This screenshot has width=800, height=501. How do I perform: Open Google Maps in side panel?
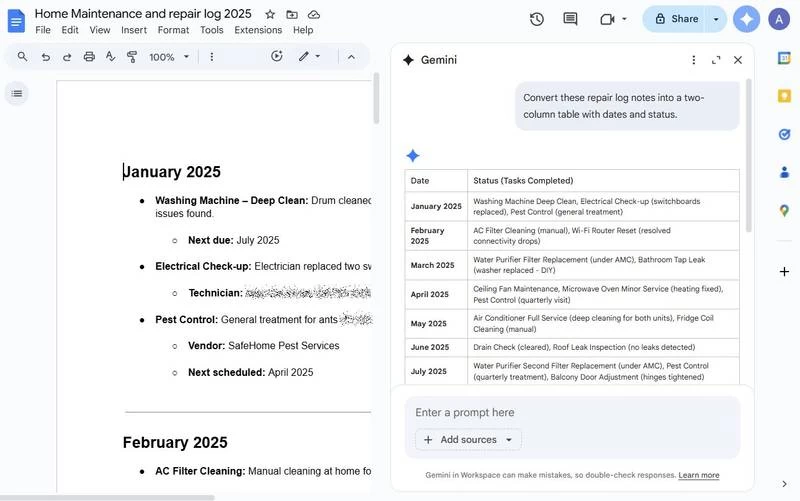tap(784, 210)
